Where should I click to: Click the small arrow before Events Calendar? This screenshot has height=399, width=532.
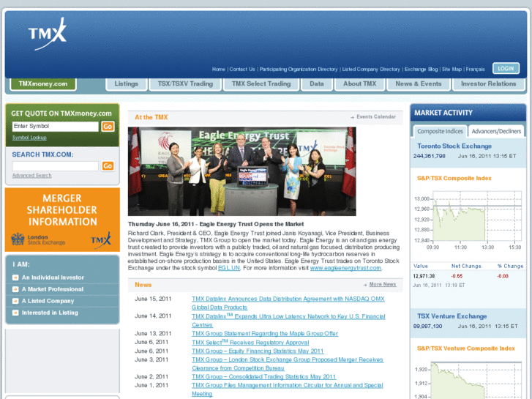coord(353,117)
